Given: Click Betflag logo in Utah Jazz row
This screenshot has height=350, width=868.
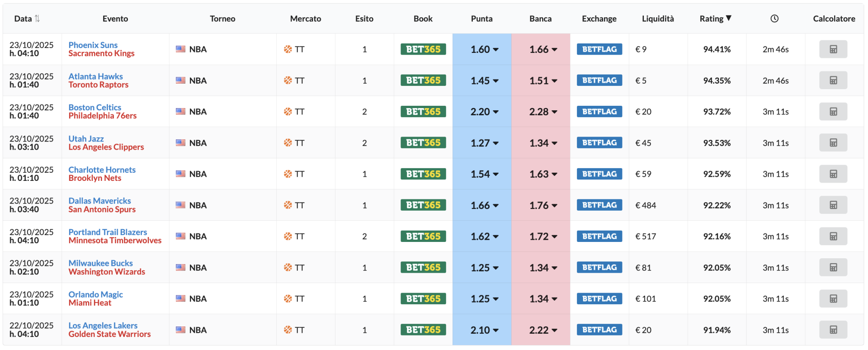Looking at the screenshot, I should click(x=599, y=143).
